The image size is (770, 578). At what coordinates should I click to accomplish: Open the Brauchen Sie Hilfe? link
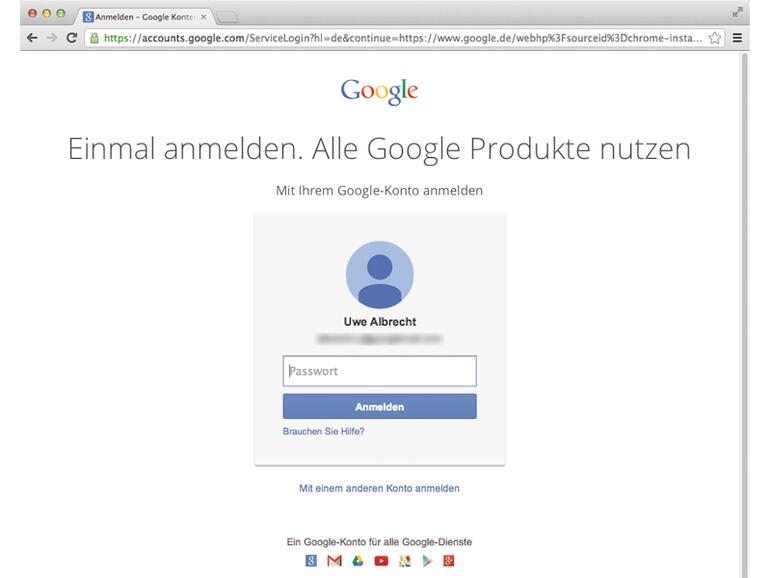[x=324, y=431]
